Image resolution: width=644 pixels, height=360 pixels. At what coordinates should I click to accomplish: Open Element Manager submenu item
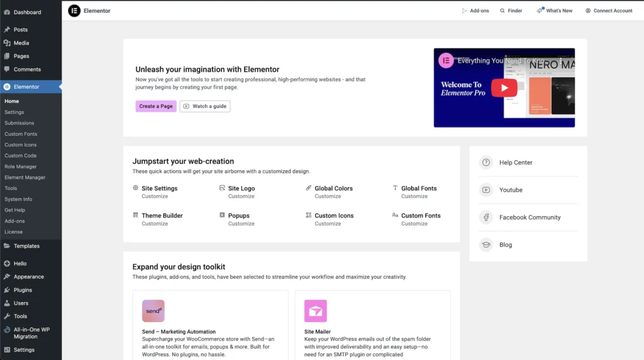tap(25, 177)
